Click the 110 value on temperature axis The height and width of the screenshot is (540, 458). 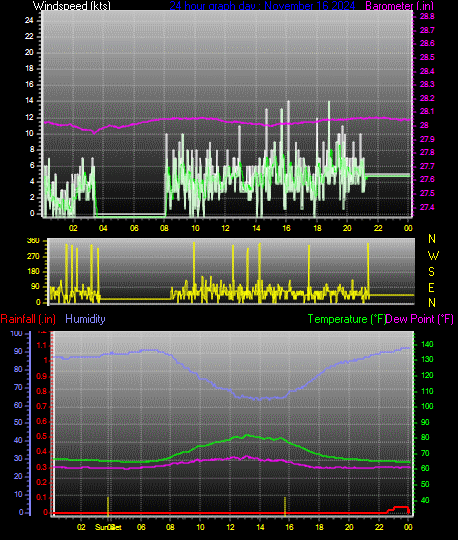click(x=427, y=391)
